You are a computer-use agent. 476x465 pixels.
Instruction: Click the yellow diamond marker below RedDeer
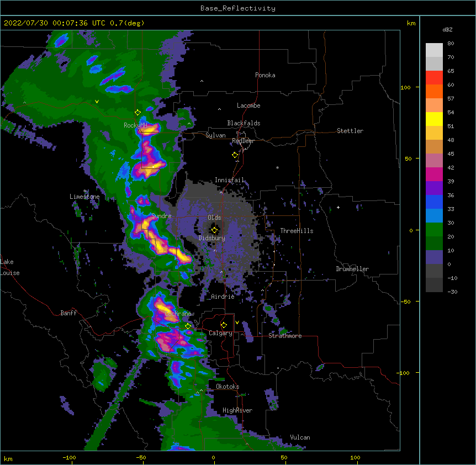pyautogui.click(x=235, y=155)
